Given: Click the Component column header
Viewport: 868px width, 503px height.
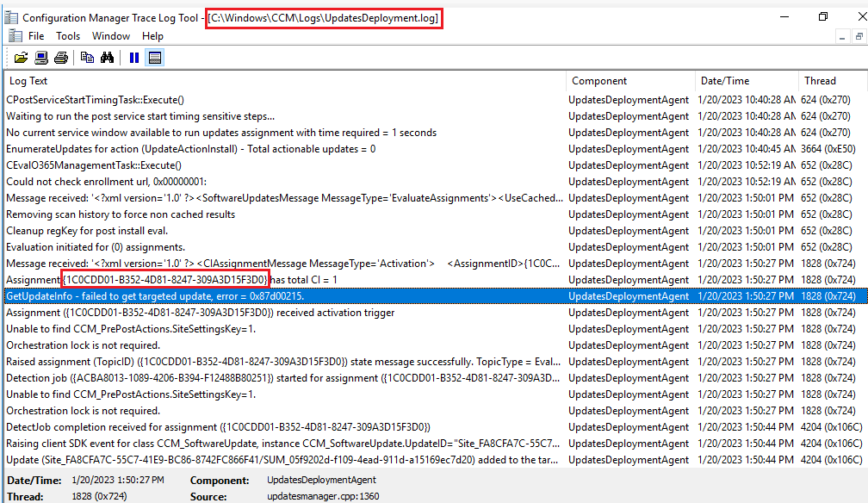Looking at the screenshot, I should (x=630, y=81).
